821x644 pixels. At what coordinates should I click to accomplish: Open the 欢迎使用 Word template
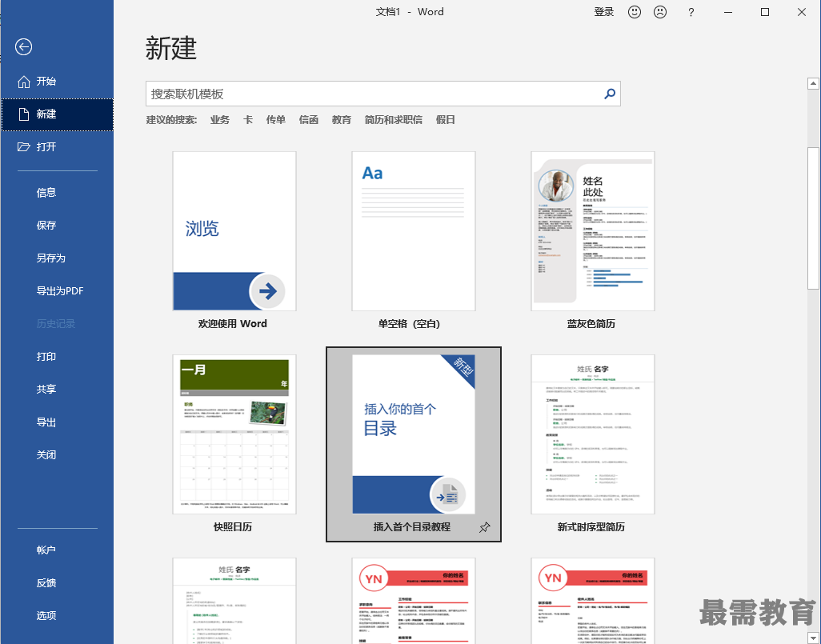(x=234, y=231)
